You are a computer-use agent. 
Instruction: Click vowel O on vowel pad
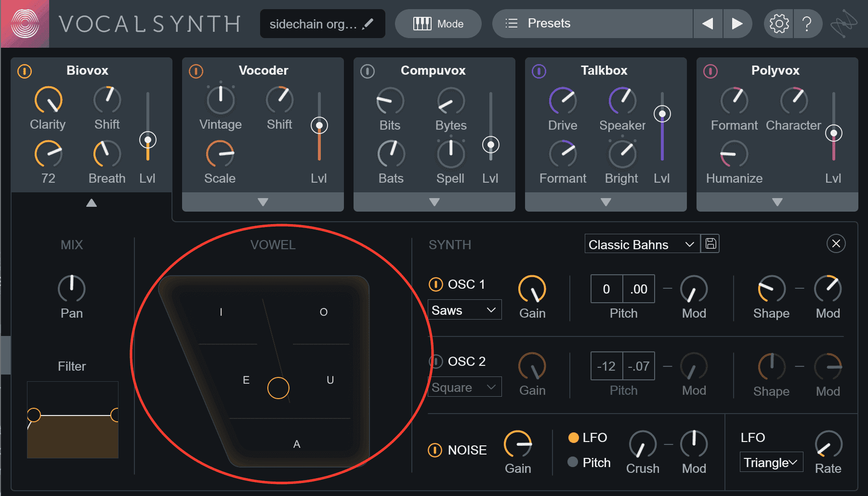coord(324,312)
